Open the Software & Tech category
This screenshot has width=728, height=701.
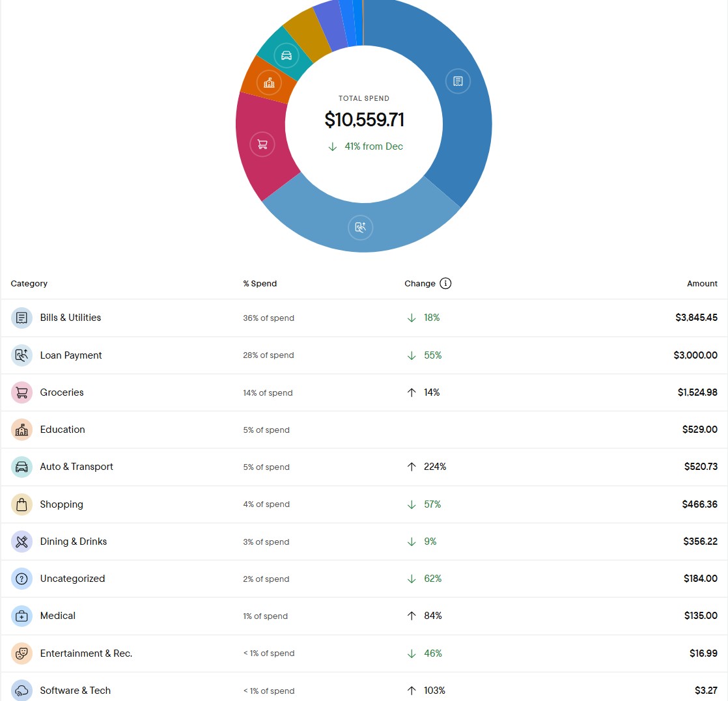tap(364, 687)
